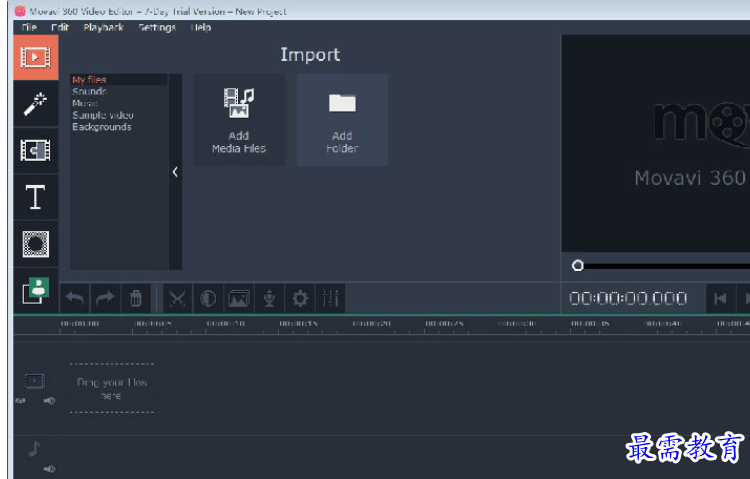
Task: Open the image/clip properties picture icon
Action: 239,299
